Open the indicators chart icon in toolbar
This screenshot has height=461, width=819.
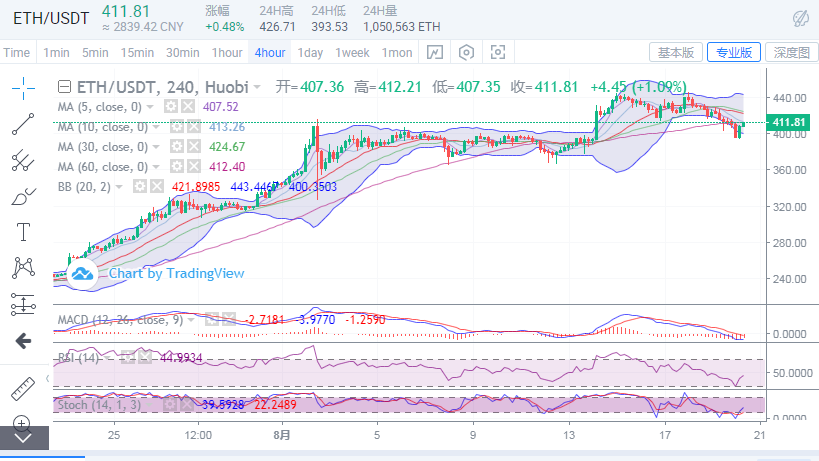(x=434, y=52)
